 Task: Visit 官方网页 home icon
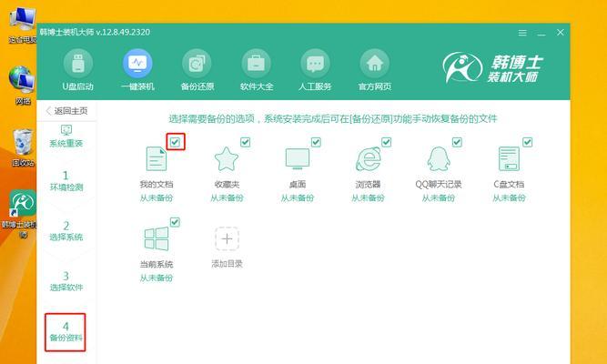tap(374, 64)
